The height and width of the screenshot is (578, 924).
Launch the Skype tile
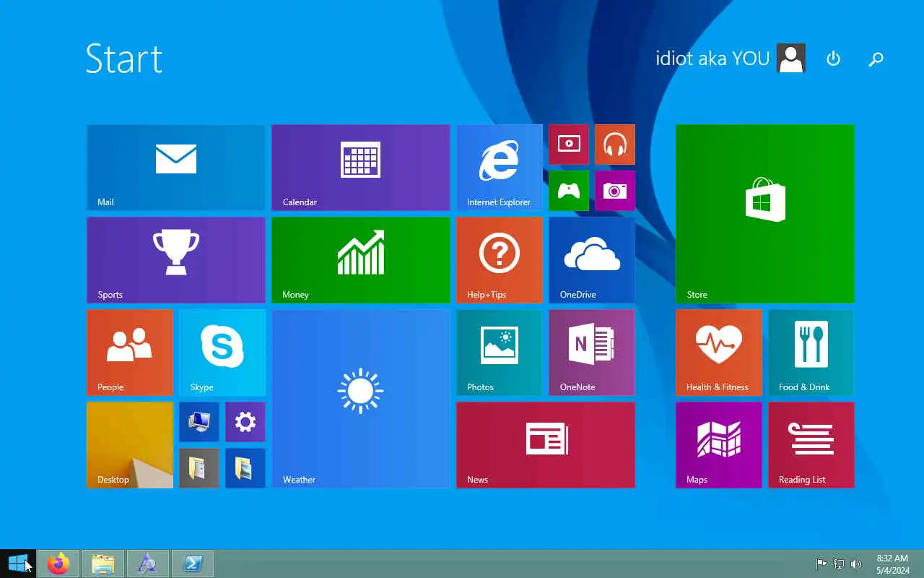coord(222,353)
